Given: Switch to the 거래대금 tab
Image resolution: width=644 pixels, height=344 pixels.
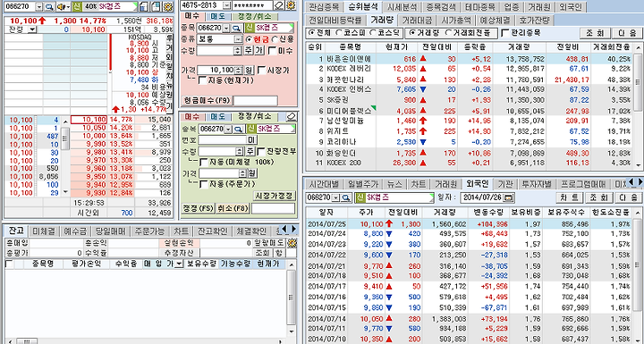Looking at the screenshot, I should 417,20.
